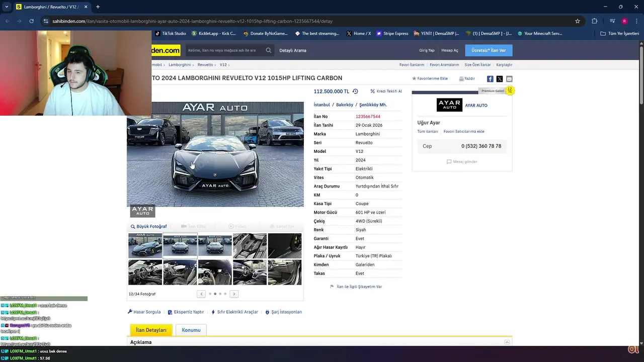
Task: Open Size Özel İlanlar link
Action: [x=477, y=65]
